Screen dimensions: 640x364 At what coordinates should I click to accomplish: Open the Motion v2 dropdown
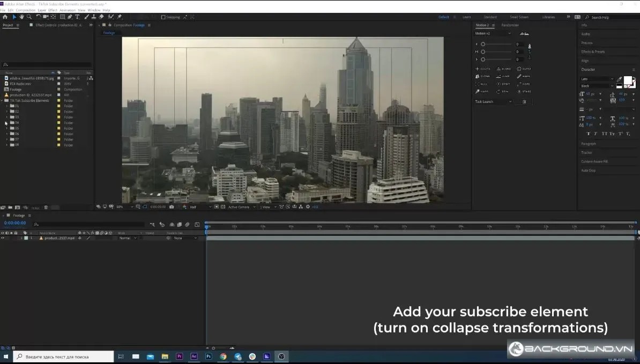tap(493, 33)
